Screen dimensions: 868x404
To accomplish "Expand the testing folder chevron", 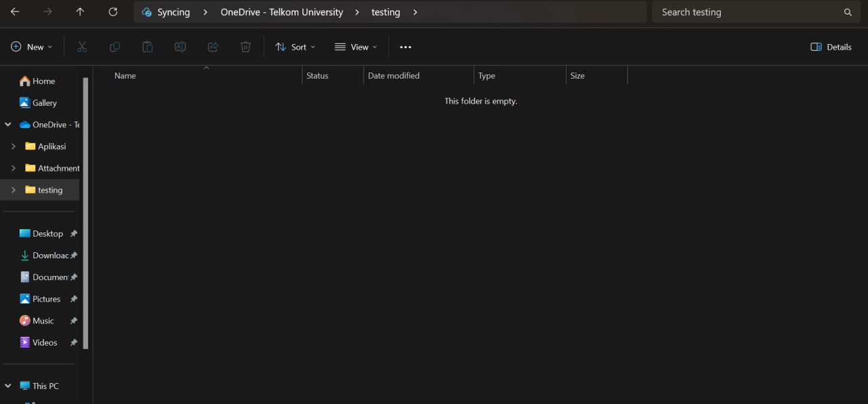I will tap(14, 190).
